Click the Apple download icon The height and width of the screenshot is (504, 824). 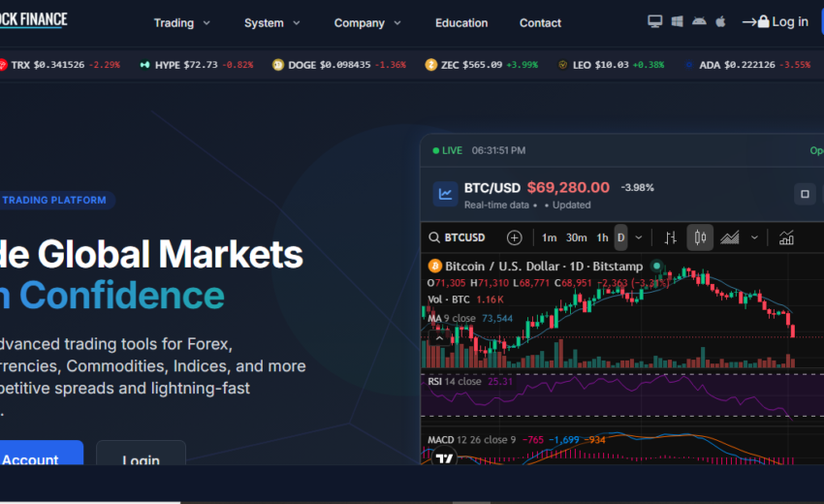coord(721,21)
